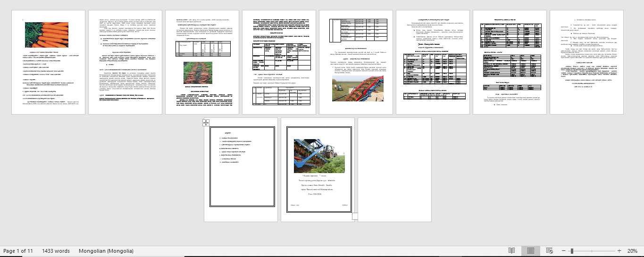Select the red-and-blue harvester machine photo
Image resolution: width=644 pixels, height=257 pixels.
pyautogui.click(x=357, y=88)
